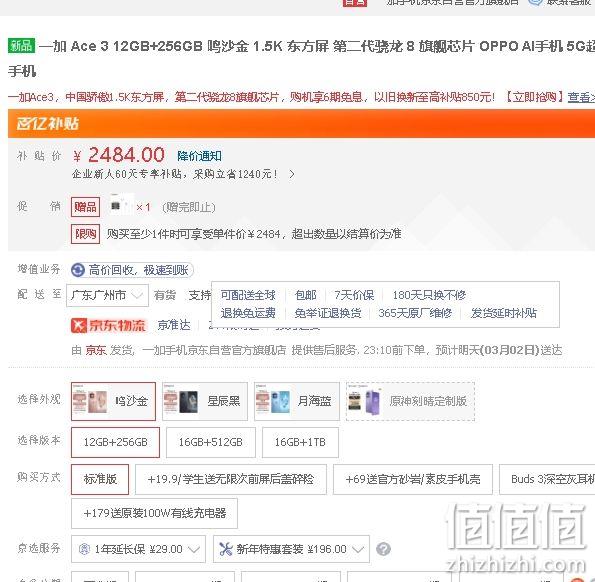Choose the +179送原装100W有线充电器 option

154,513
